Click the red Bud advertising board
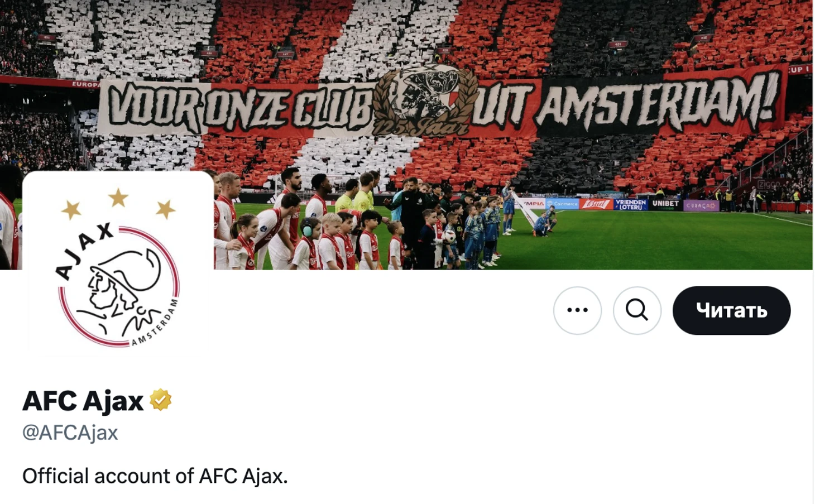 596,204
